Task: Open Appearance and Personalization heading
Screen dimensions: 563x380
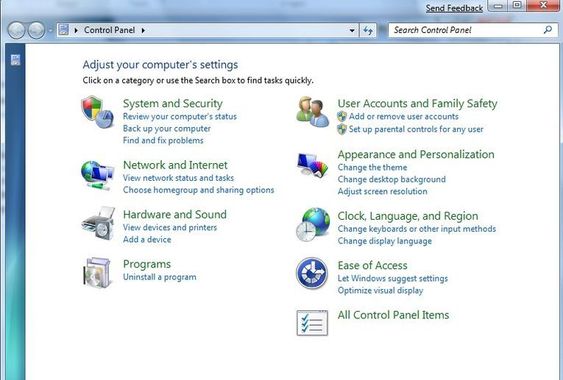Action: click(x=416, y=154)
